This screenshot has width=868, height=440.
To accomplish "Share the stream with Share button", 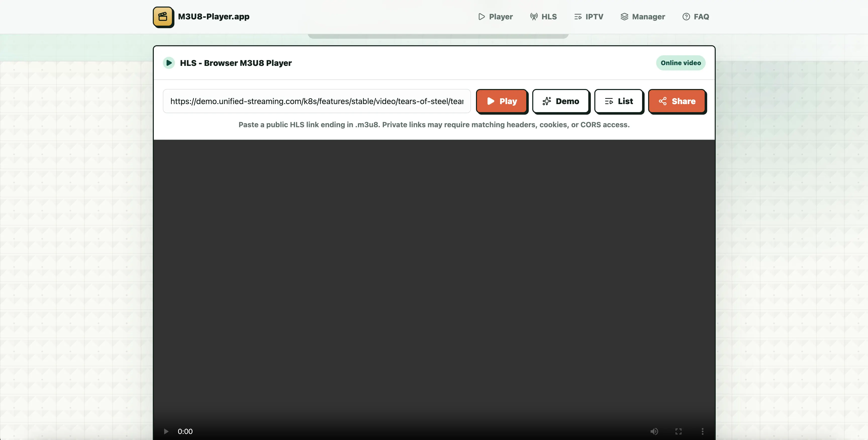I will point(677,101).
